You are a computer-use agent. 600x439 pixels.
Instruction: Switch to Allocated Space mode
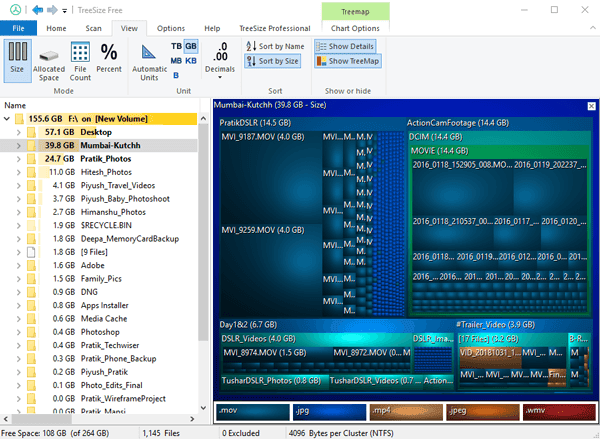49,60
